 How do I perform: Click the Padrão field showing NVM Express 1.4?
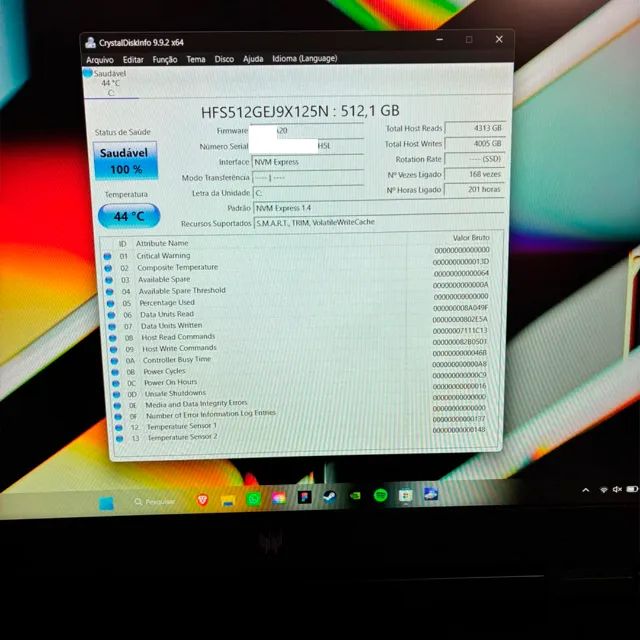378,207
